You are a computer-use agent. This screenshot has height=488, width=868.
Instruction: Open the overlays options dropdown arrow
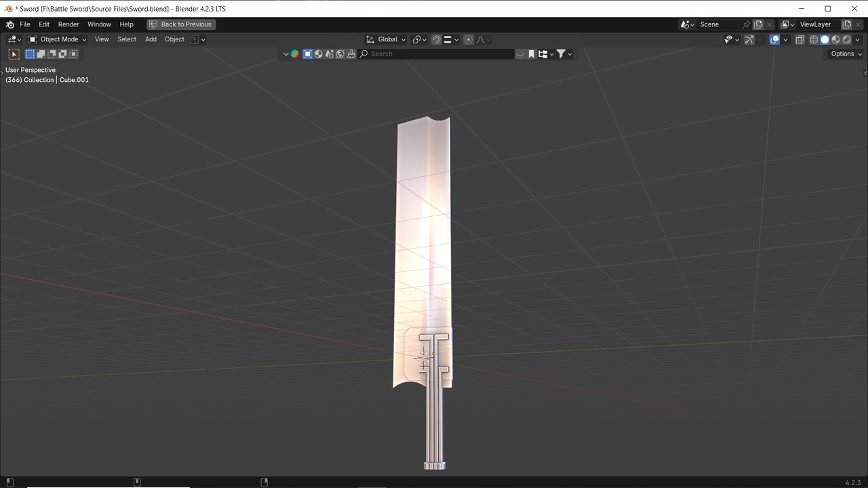tap(785, 40)
